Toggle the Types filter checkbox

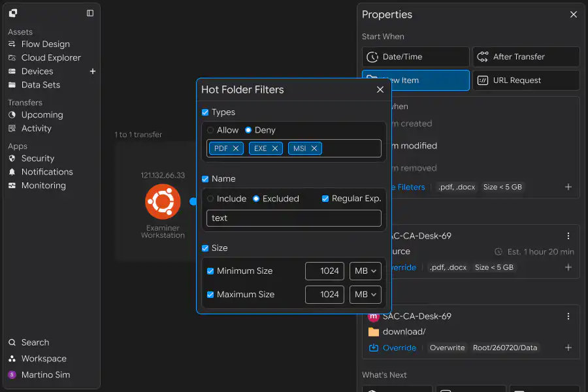(x=205, y=112)
